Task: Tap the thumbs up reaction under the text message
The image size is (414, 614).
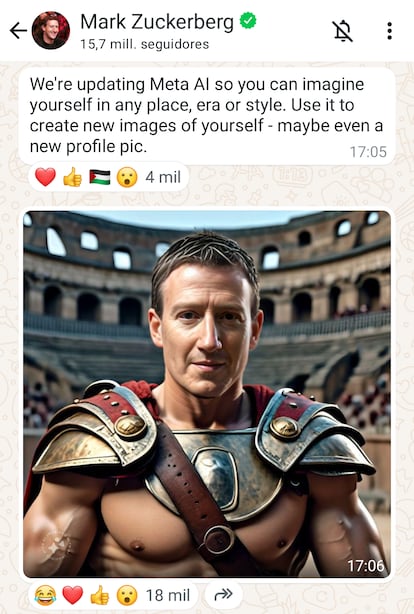Action: point(73,177)
